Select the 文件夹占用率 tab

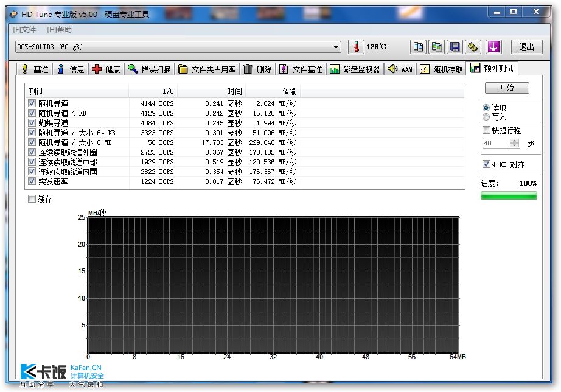click(207, 69)
